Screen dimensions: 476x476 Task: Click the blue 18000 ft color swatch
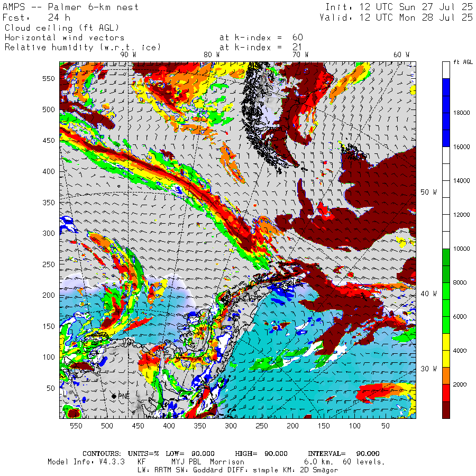coord(446,113)
